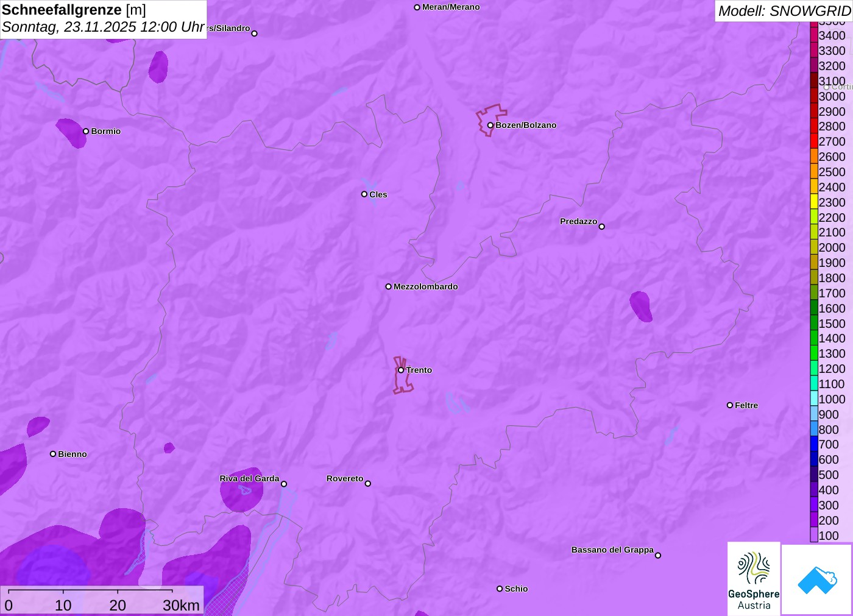The image size is (853, 616).
Task: Click the Bozen/Bolzano city marker
Action: (x=490, y=126)
